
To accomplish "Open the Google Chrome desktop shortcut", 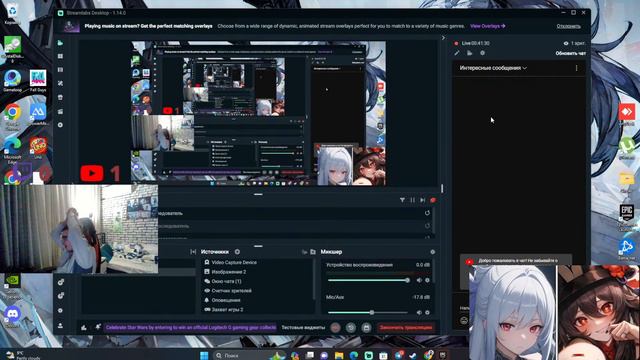I will tap(12, 116).
